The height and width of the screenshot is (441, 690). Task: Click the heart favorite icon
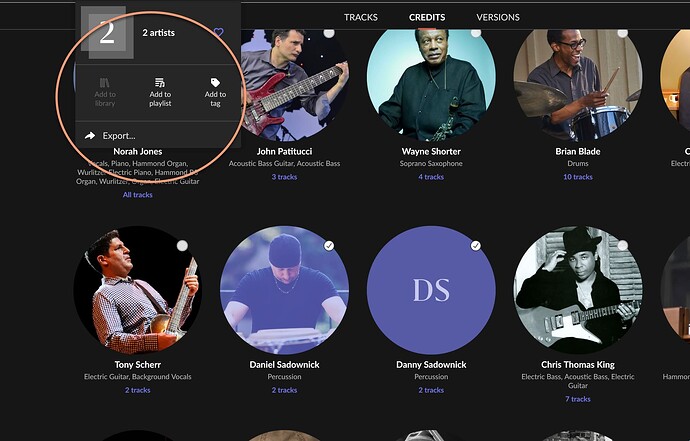(x=219, y=32)
